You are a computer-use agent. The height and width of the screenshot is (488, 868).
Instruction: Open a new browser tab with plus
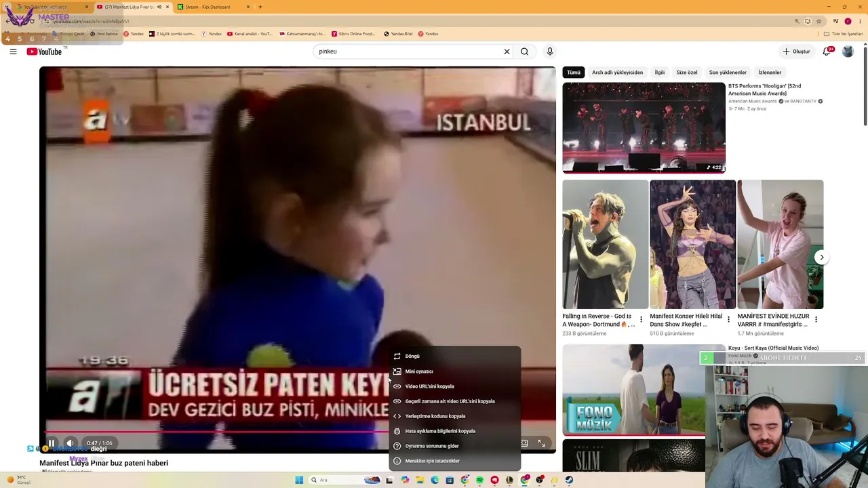coord(260,7)
